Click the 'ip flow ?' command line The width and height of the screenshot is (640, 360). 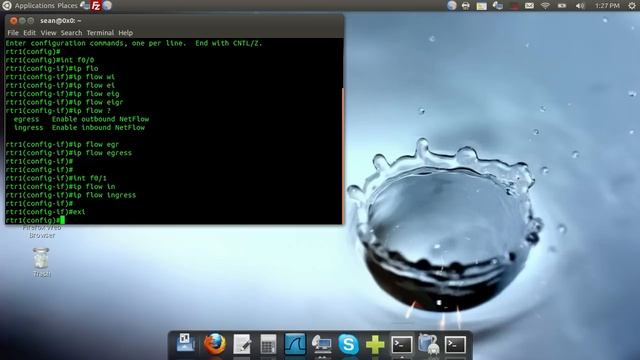pyautogui.click(x=58, y=111)
